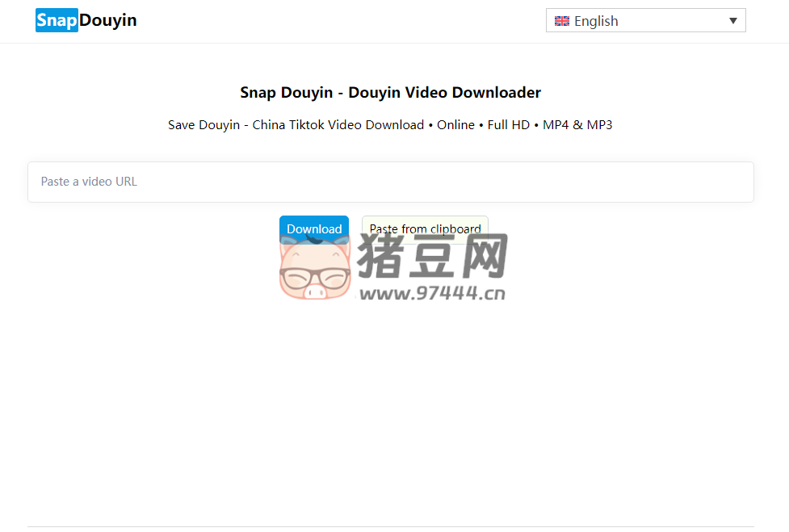Click the SnapDouyin site logo in the header
789x532 pixels.
click(x=86, y=19)
